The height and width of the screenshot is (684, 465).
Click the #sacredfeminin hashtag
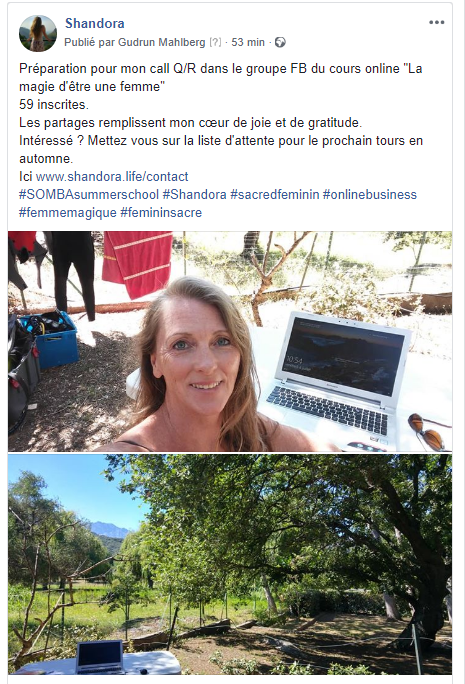click(x=275, y=195)
